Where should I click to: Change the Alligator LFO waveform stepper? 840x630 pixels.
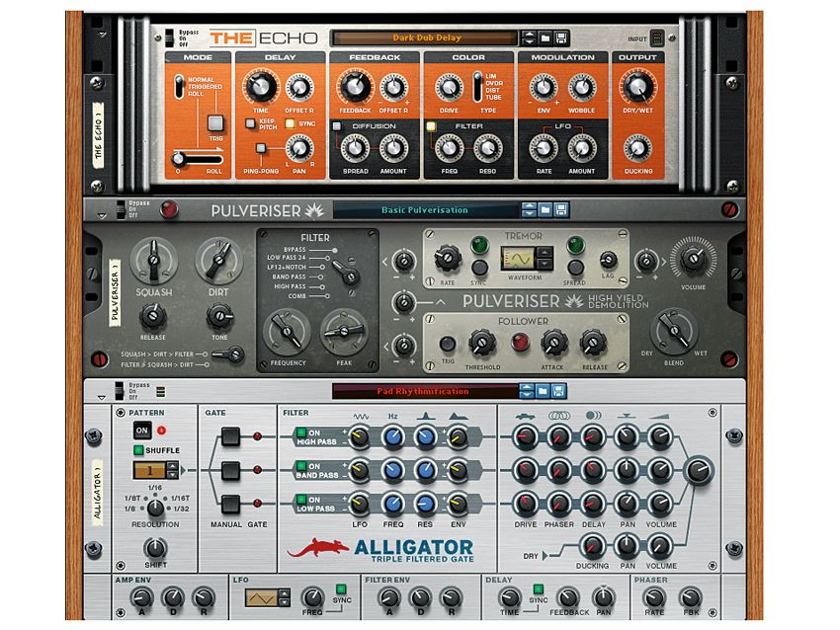tap(285, 597)
